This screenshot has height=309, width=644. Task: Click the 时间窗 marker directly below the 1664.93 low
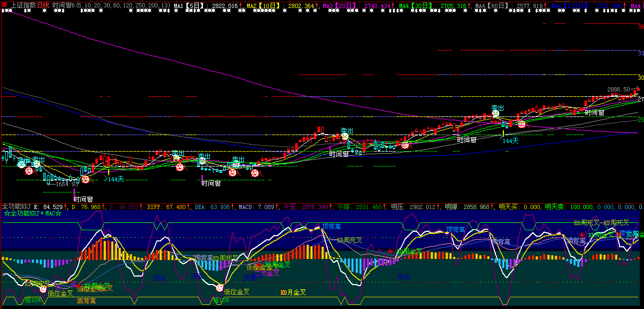pos(83,199)
